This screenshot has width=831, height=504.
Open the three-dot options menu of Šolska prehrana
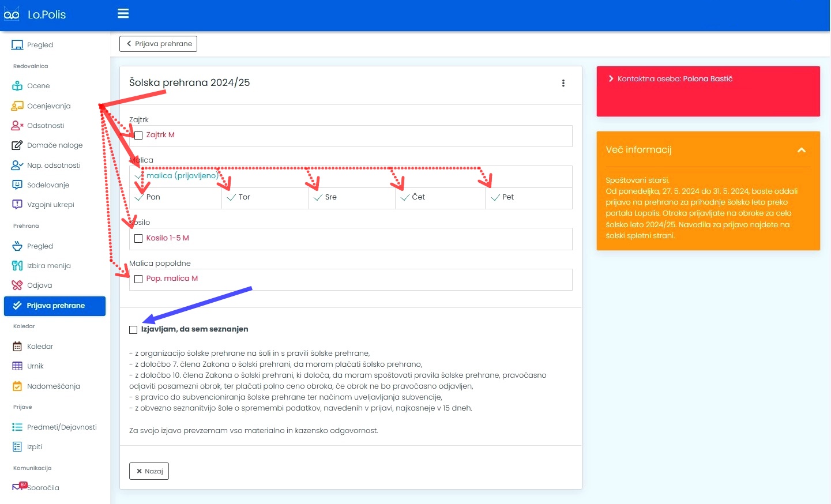[563, 83]
